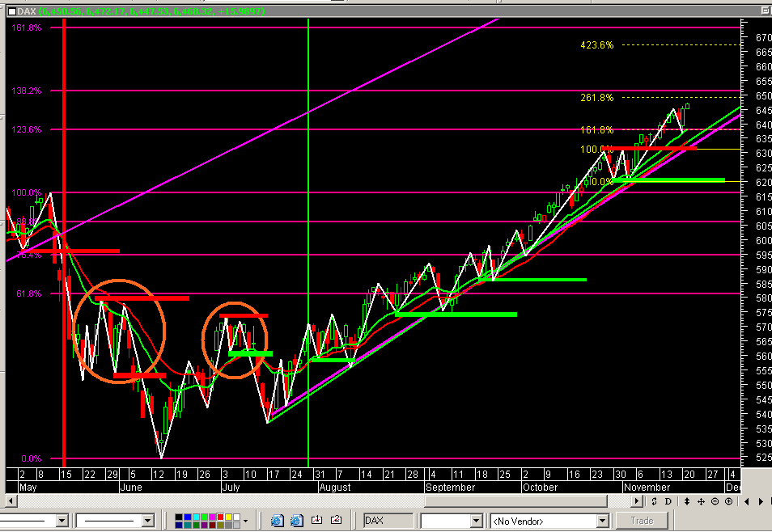Select the crosshair pointer tool icon

[x=701, y=501]
